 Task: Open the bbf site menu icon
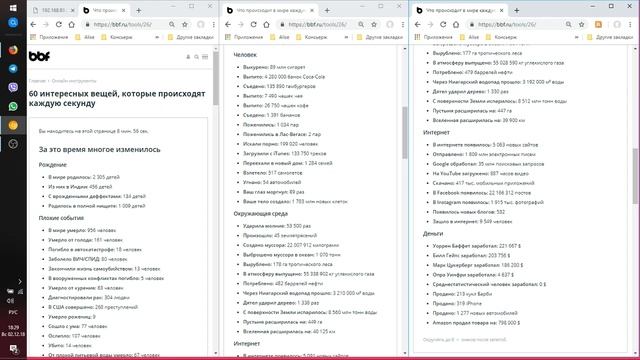[x=205, y=57]
